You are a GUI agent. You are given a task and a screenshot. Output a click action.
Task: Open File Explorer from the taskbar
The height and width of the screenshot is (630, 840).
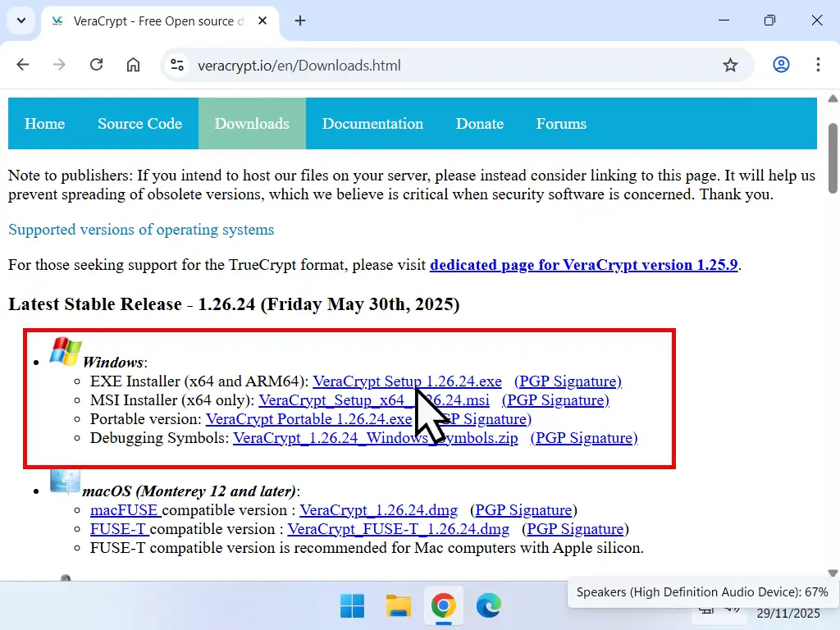click(398, 606)
